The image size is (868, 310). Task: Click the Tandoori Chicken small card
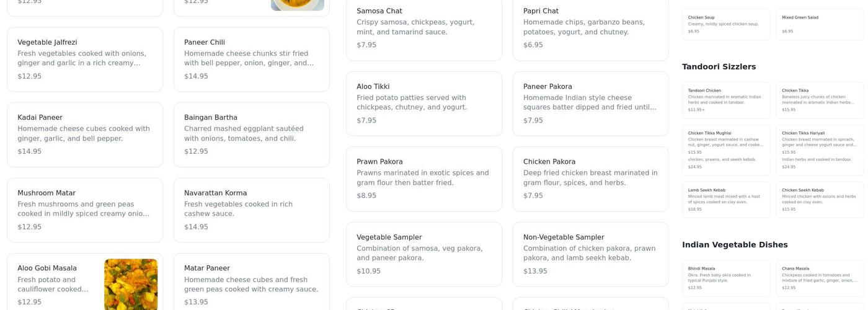pyautogui.click(x=726, y=100)
